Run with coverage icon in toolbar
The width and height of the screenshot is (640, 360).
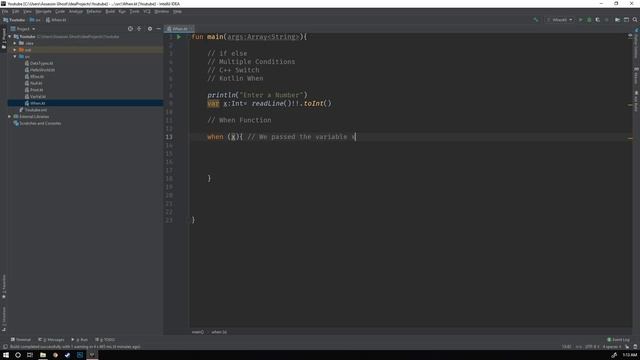click(598, 20)
